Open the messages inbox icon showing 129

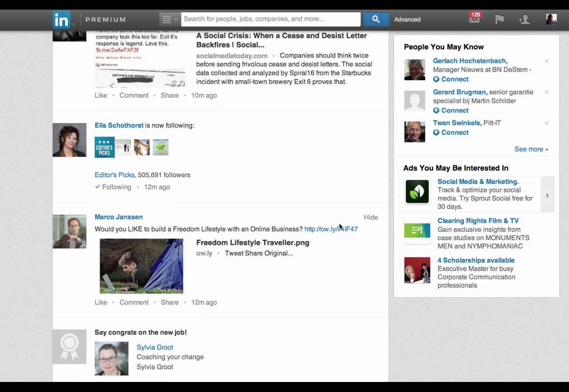474,19
